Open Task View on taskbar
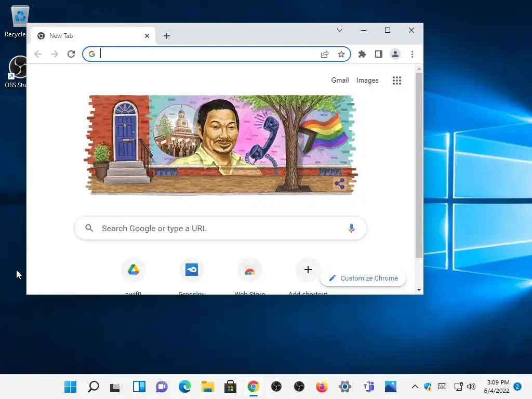Image resolution: width=532 pixels, height=399 pixels. point(115,387)
